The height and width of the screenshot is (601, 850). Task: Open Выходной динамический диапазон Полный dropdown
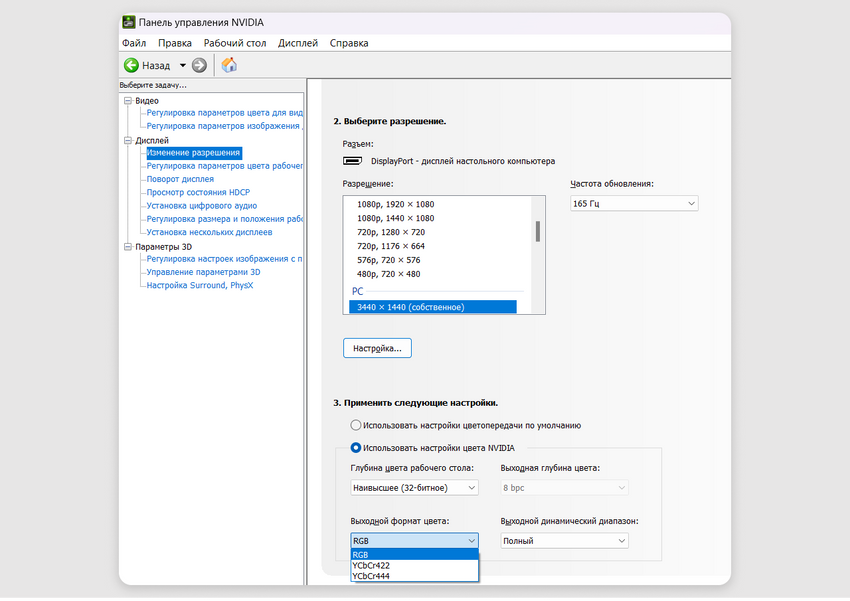tap(564, 541)
